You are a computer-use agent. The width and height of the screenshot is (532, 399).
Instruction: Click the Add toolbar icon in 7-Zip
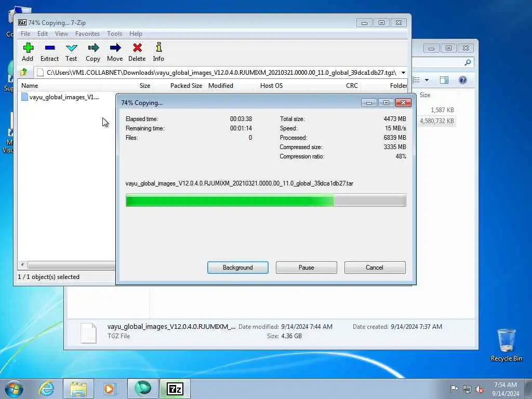[x=28, y=52]
